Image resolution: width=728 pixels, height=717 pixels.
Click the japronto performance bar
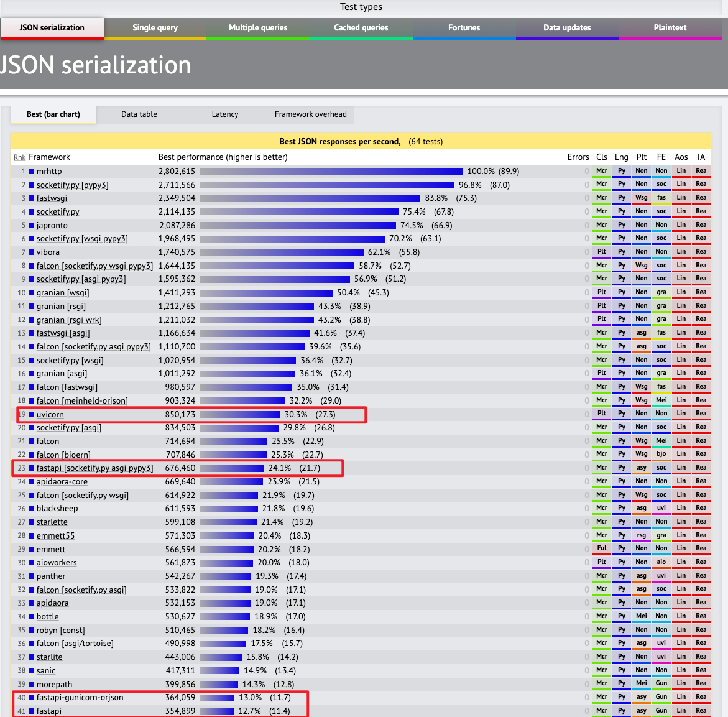click(x=298, y=225)
